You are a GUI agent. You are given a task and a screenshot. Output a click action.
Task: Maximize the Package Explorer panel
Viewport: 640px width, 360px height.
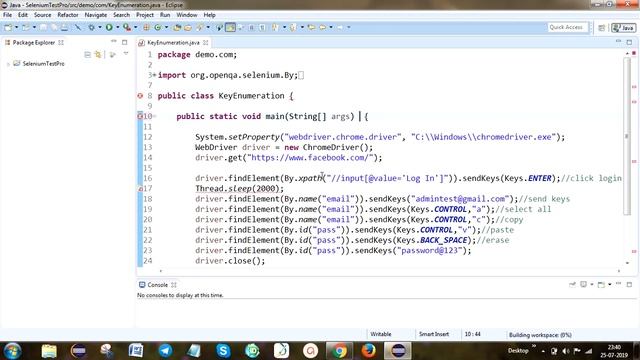point(124,42)
